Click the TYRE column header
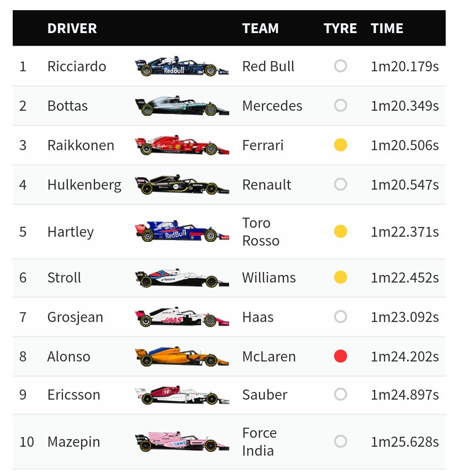Viewport: 458px width, 476px height. [x=340, y=28]
